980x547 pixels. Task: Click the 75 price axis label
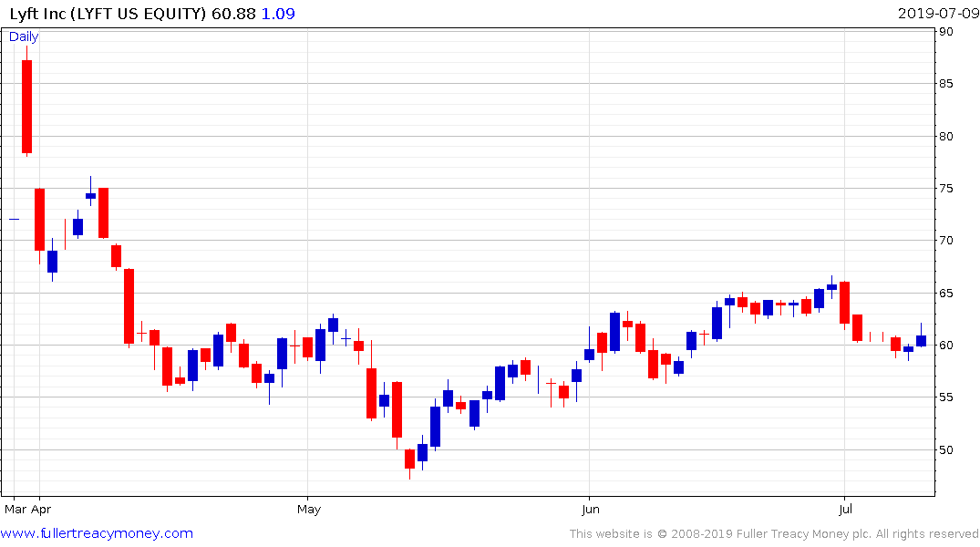click(946, 188)
